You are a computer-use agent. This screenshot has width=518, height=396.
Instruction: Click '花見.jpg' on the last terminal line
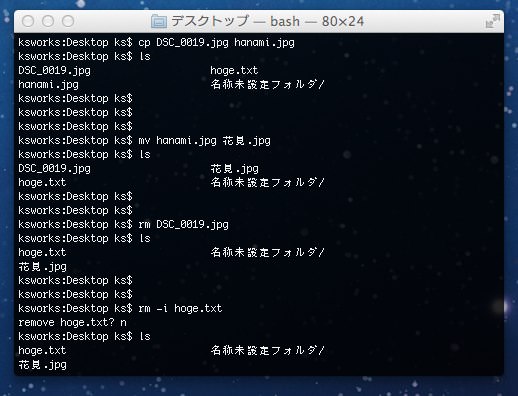42,365
